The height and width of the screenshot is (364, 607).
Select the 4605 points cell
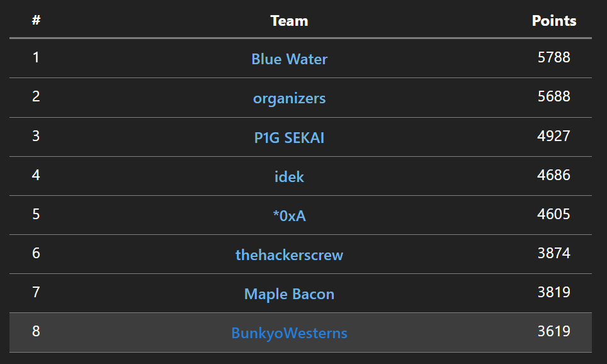[x=553, y=214]
